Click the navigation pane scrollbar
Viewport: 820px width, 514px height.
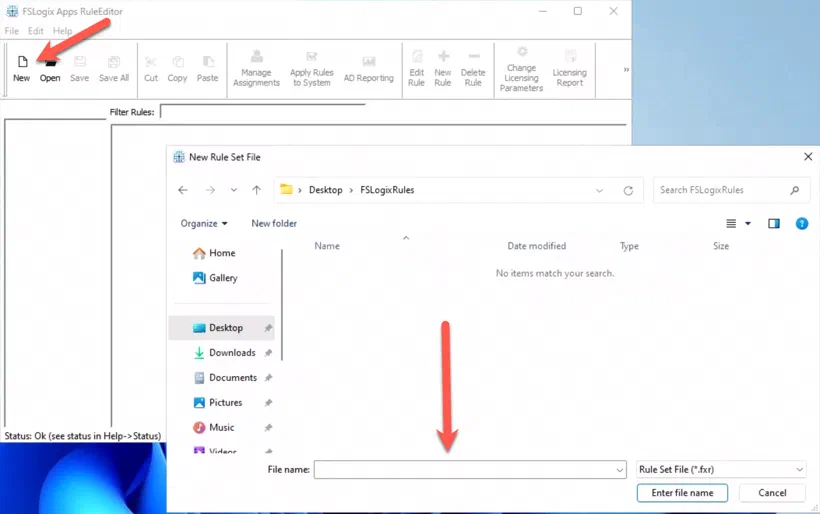pyautogui.click(x=282, y=305)
